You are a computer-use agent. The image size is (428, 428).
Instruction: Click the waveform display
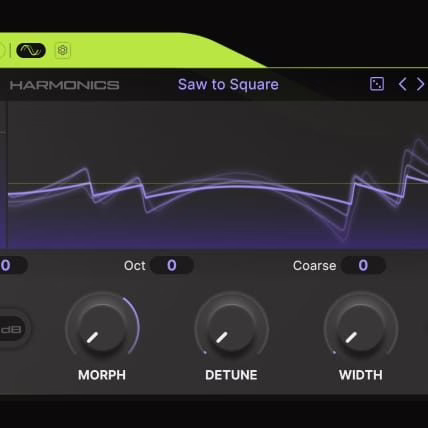point(218,175)
